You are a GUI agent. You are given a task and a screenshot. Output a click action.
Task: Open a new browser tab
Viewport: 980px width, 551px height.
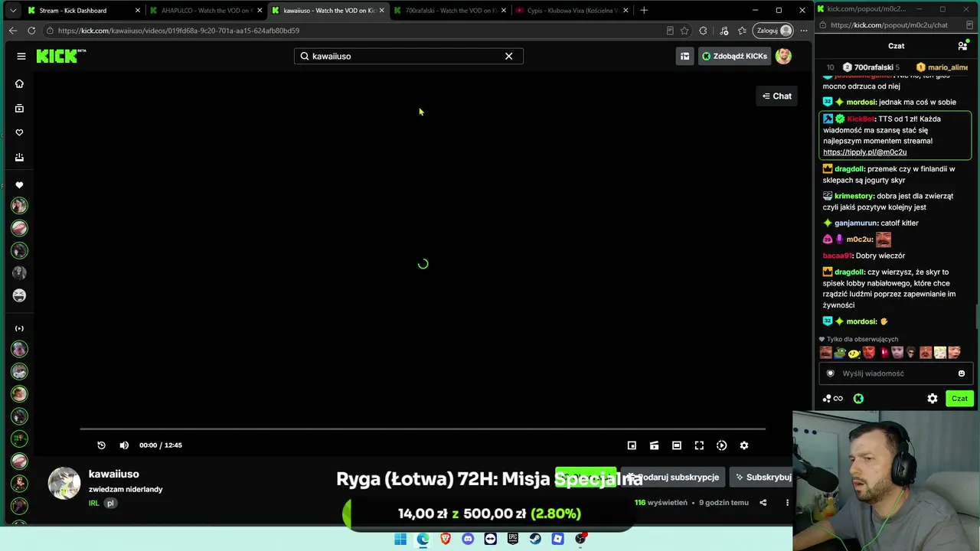pyautogui.click(x=644, y=10)
